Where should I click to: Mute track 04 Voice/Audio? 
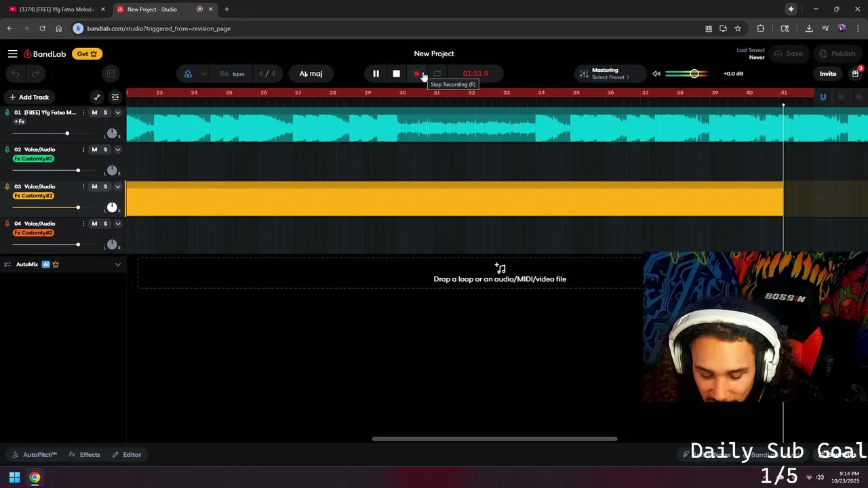(94, 224)
